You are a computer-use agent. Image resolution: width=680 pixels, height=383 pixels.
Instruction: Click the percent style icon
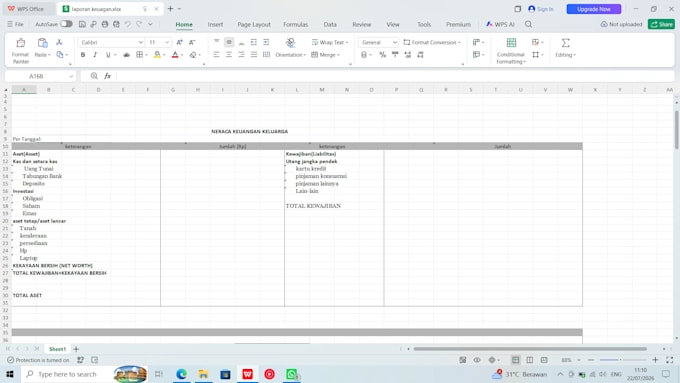pos(382,55)
